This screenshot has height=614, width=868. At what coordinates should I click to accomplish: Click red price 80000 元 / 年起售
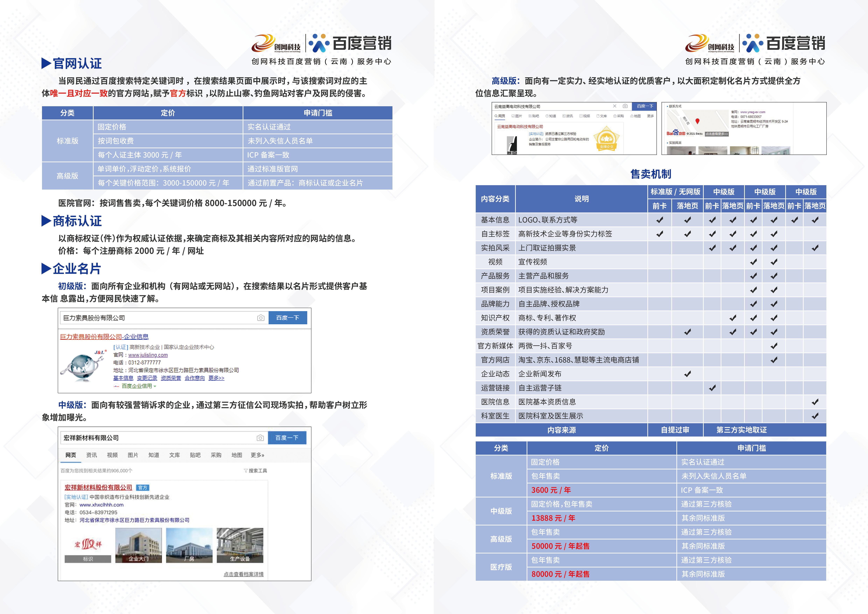561,574
